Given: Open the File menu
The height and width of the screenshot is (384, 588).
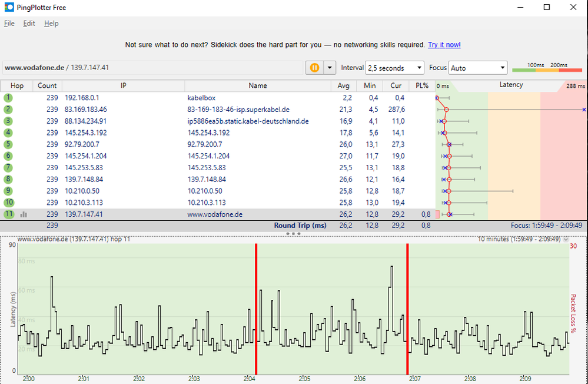Looking at the screenshot, I should click(9, 24).
